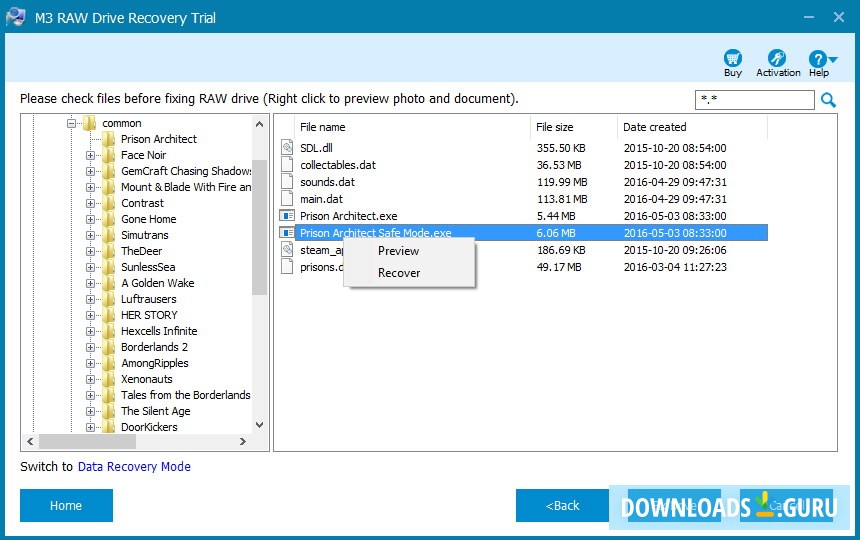This screenshot has height=540, width=860.
Task: Click the Prison Architect.exe file icon
Action: [287, 215]
